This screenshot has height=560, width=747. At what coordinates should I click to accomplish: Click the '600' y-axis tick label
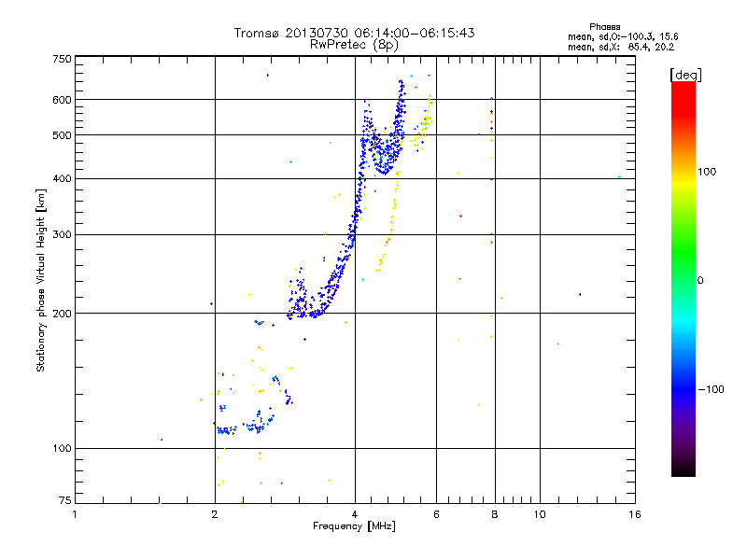pos(62,100)
